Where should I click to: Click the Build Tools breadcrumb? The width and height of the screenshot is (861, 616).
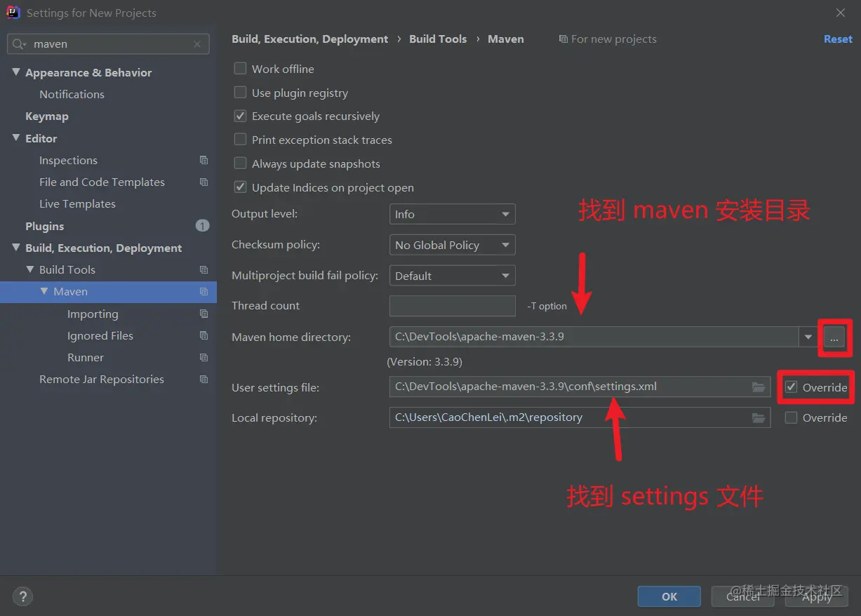tap(438, 39)
